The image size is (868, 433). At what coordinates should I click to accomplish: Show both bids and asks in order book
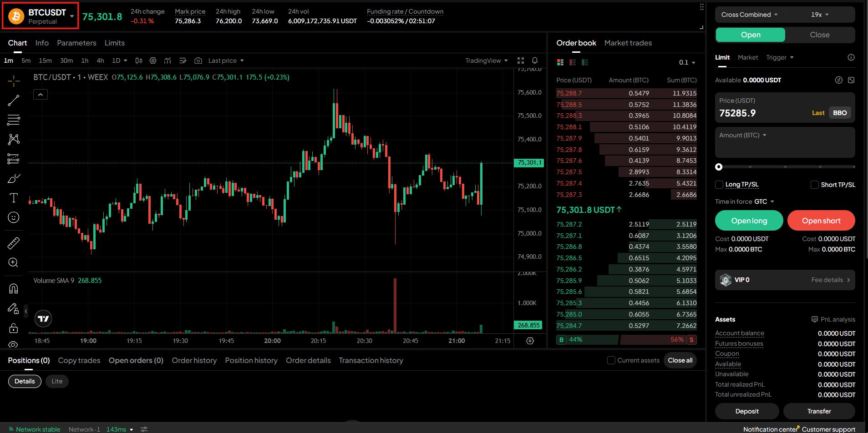coord(560,62)
